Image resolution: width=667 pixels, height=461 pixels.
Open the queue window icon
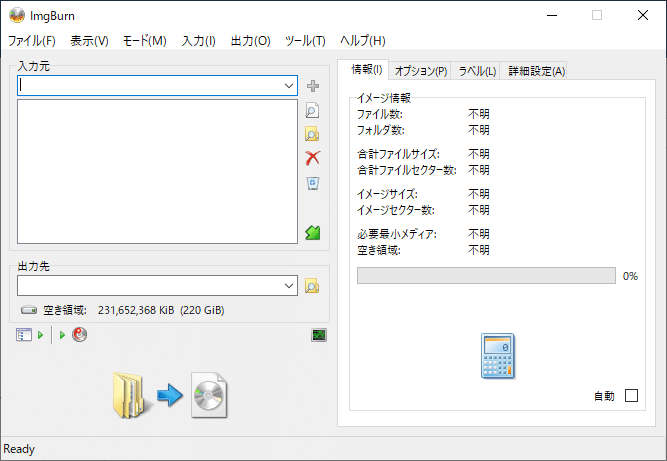(x=24, y=335)
